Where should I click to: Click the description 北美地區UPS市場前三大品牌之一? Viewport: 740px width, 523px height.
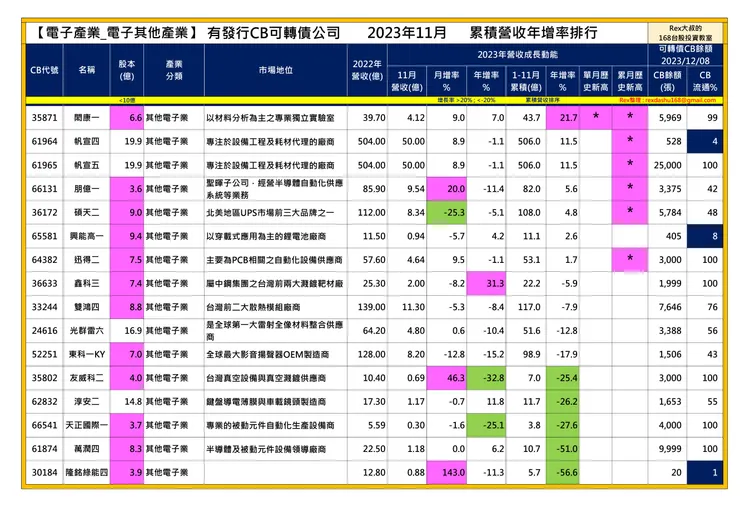[270, 212]
